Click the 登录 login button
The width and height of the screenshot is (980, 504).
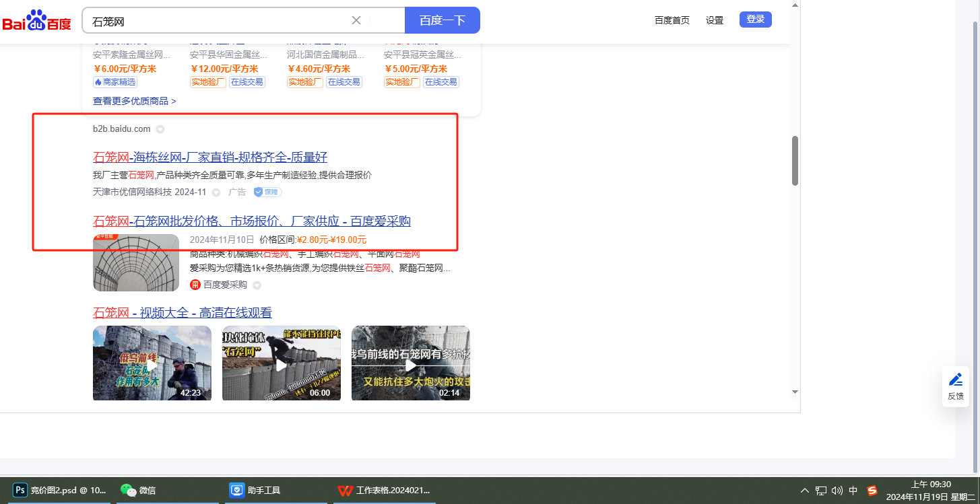pos(755,20)
